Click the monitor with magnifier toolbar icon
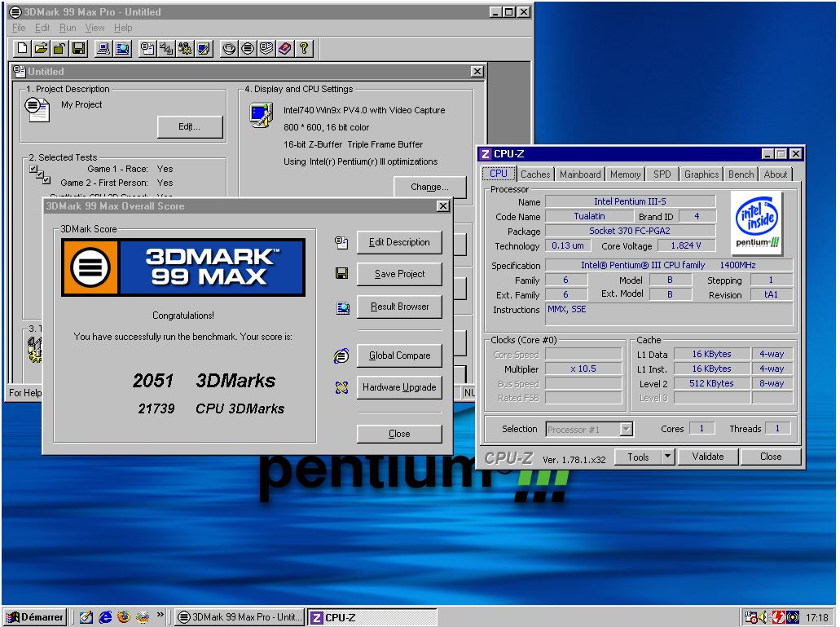The image size is (840, 627). [122, 49]
